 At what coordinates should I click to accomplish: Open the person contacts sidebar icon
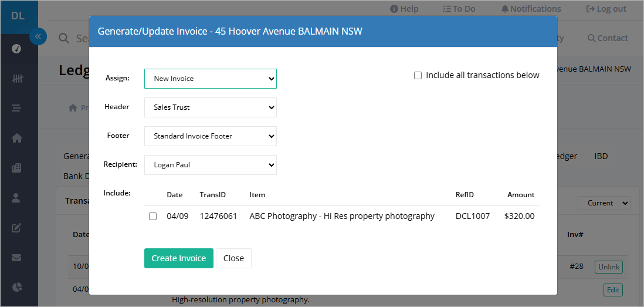pyautogui.click(x=16, y=198)
